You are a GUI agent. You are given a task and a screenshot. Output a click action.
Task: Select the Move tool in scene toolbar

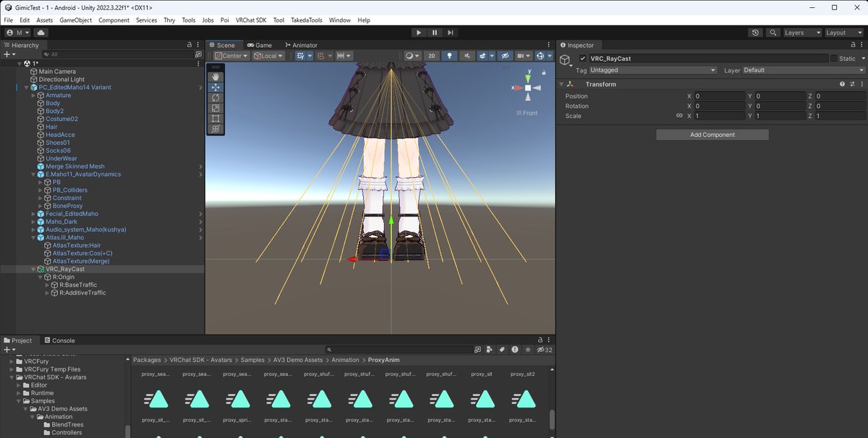pos(216,87)
